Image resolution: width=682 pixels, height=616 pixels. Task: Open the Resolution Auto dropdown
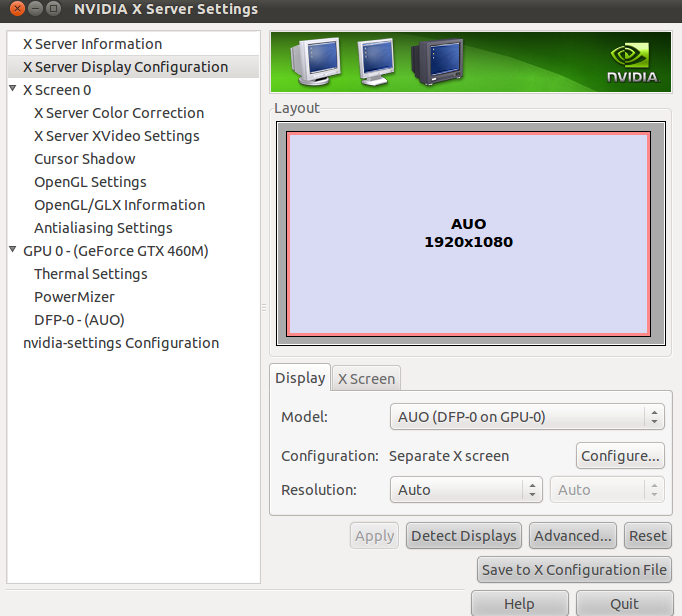[465, 490]
